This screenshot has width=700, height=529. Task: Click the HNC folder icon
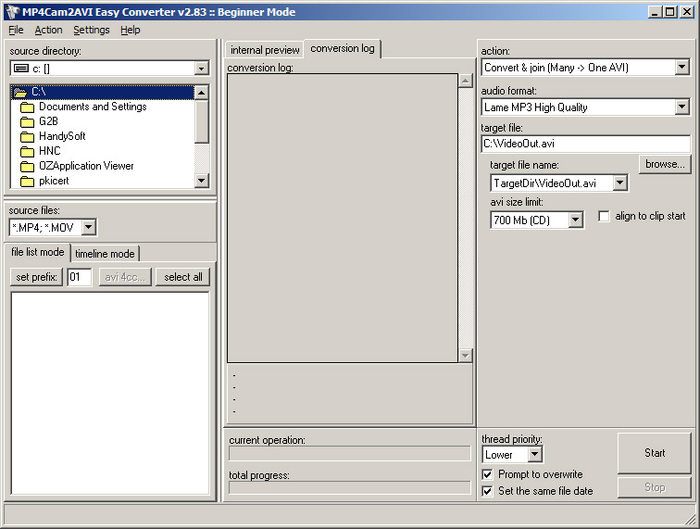[27, 151]
